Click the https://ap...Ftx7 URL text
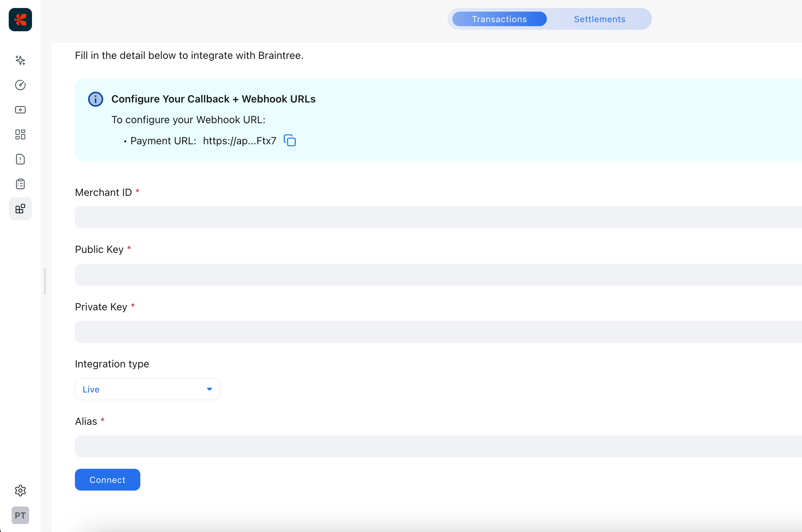 point(240,141)
